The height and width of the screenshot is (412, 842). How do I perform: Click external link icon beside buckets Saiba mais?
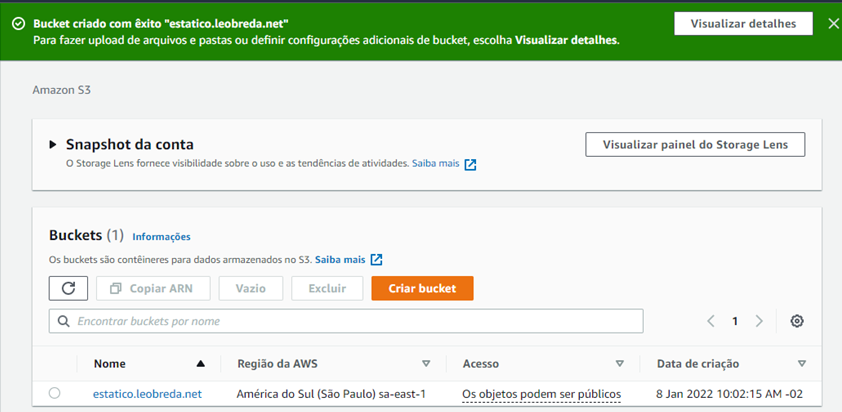[x=377, y=260]
